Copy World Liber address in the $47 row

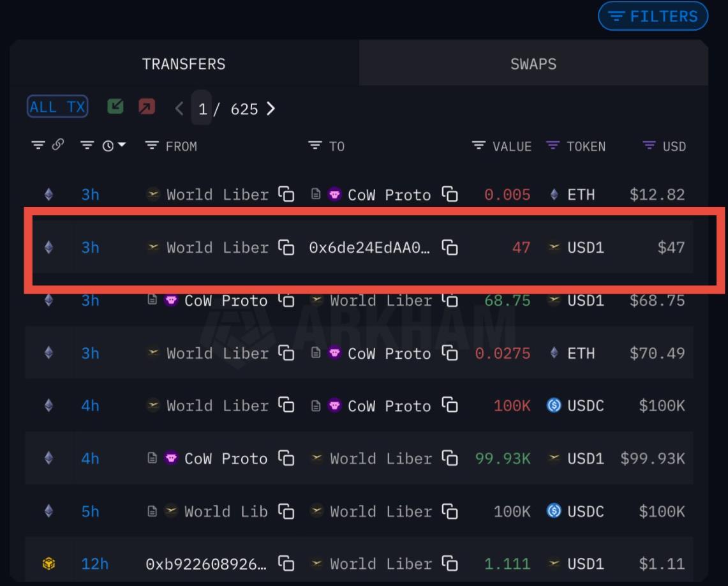[286, 247]
